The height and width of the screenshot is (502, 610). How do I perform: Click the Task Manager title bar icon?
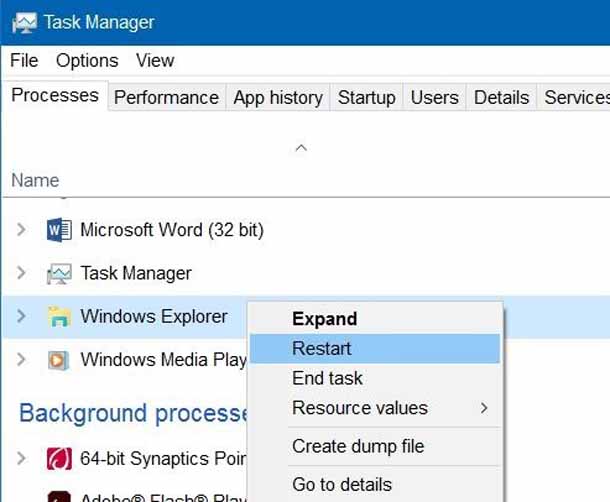(x=25, y=23)
